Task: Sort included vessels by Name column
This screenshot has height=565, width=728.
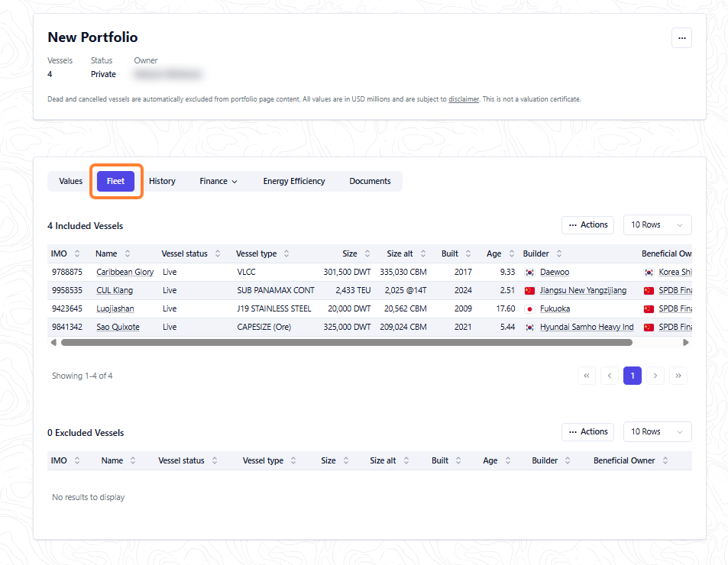Action: tap(128, 253)
